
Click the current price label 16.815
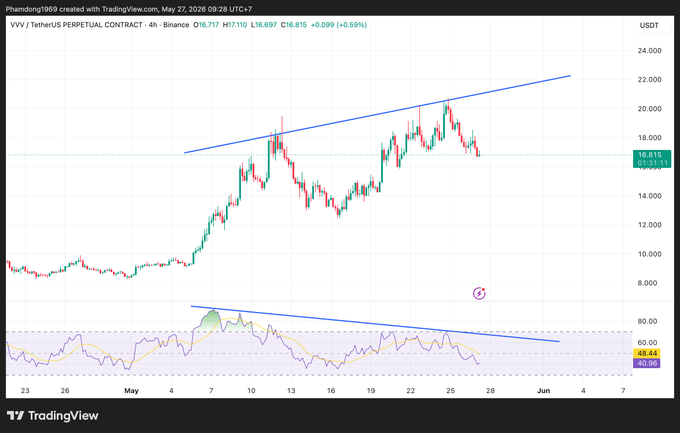(x=652, y=155)
